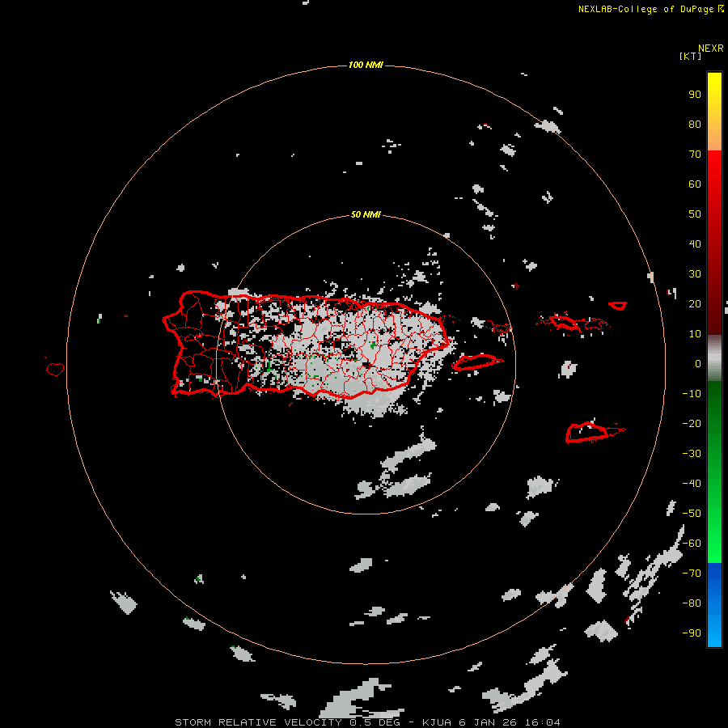Click the -20 value on velocity scale
The image size is (728, 728).
(x=692, y=423)
